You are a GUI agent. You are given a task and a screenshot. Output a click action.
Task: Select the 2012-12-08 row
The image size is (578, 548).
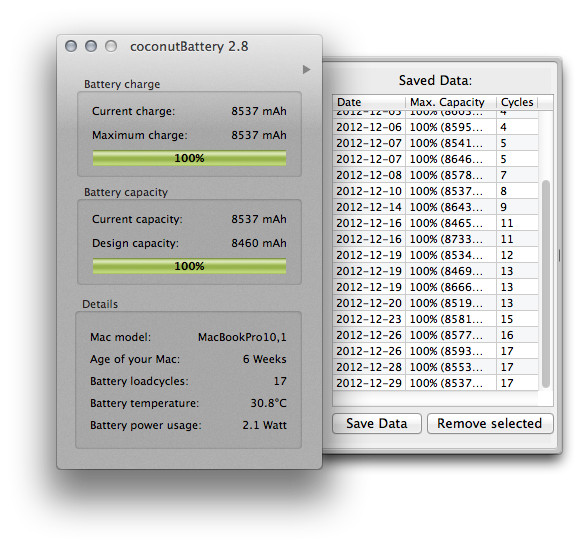point(435,175)
